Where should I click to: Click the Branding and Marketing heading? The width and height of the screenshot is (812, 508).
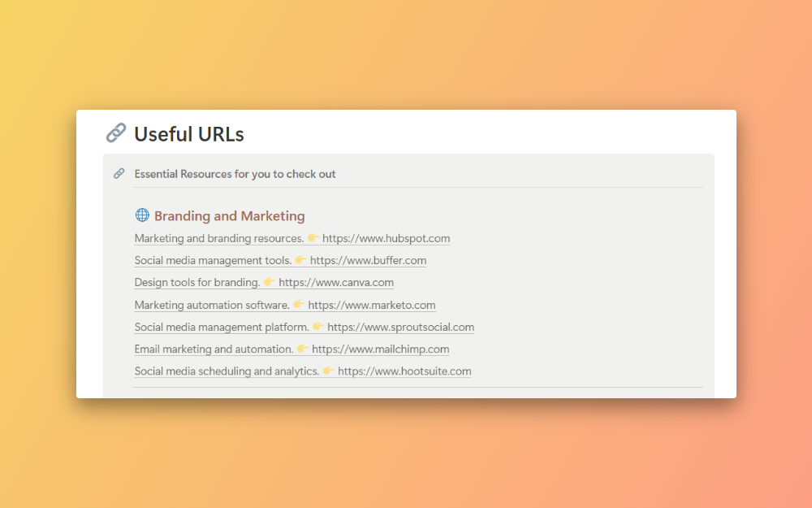[230, 216]
